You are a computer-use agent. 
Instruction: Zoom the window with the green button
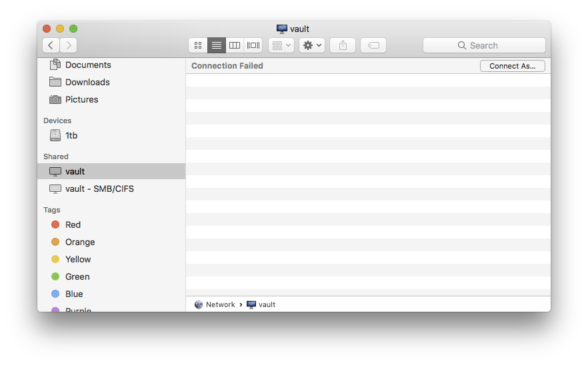(73, 29)
